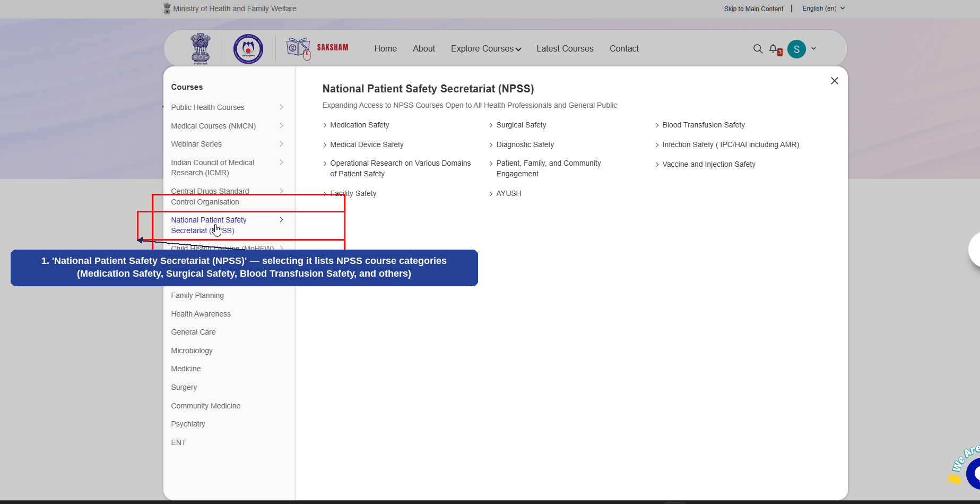The height and width of the screenshot is (504, 980).
Task: Select Community Medicine category
Action: [205, 406]
